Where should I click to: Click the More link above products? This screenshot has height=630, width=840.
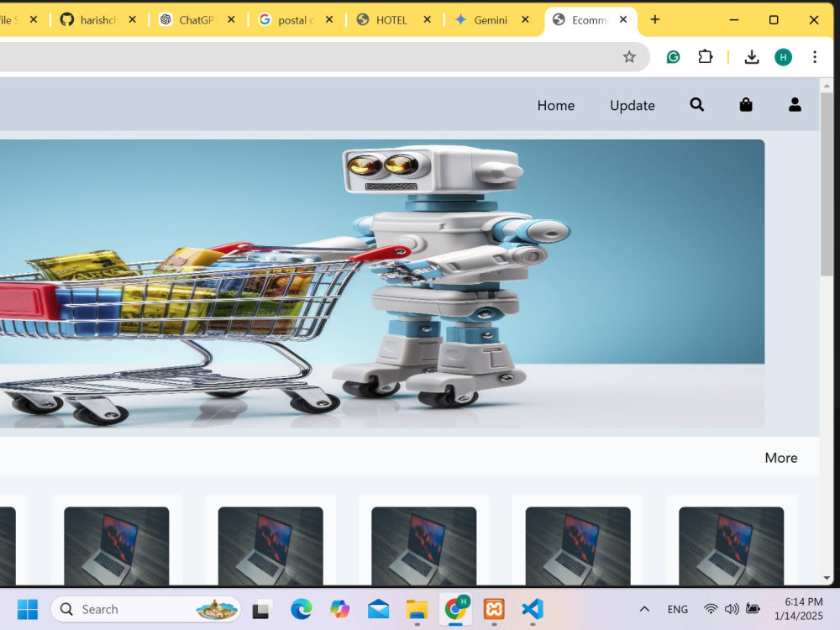tap(780, 458)
